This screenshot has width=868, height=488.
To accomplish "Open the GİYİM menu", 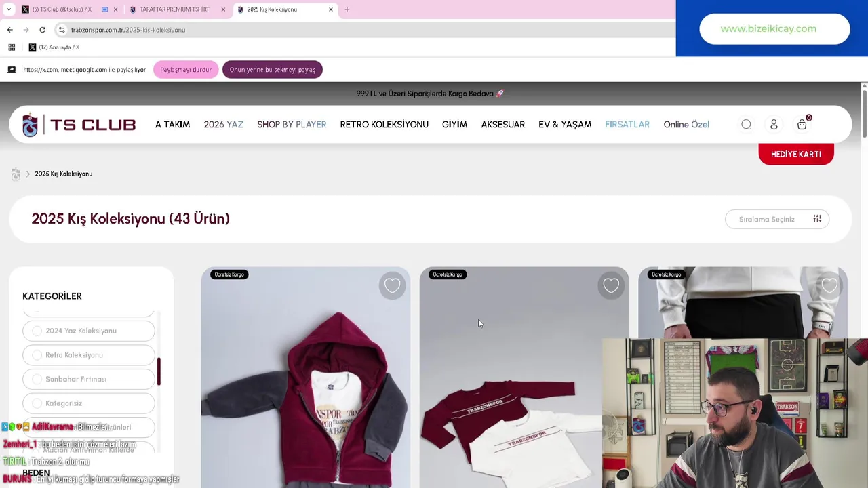I will point(454,125).
